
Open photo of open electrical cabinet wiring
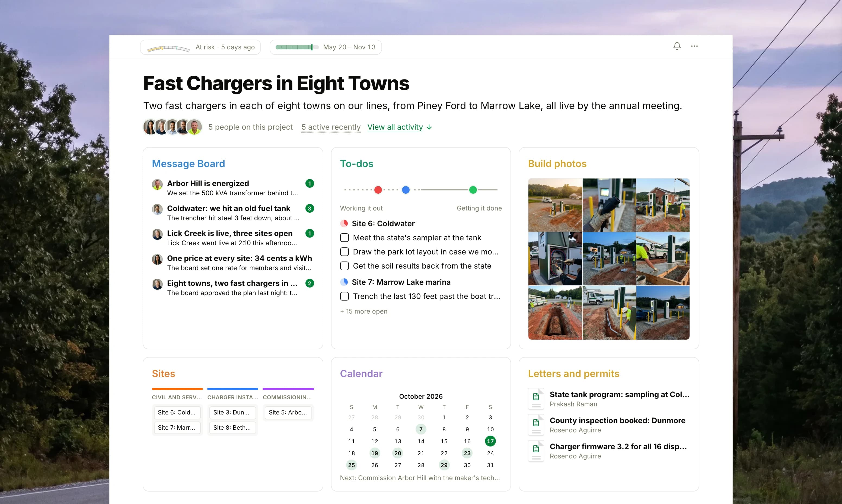[x=555, y=259]
